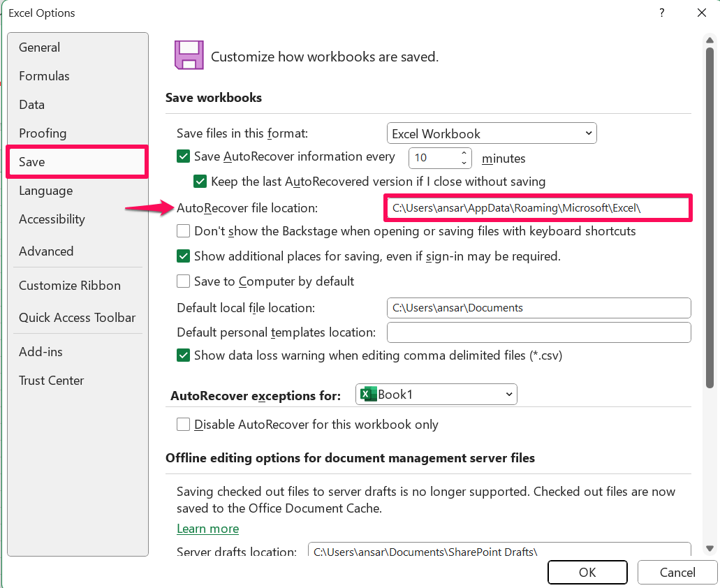
Task: Toggle Save AutoRecover information checkbox
Action: (183, 156)
